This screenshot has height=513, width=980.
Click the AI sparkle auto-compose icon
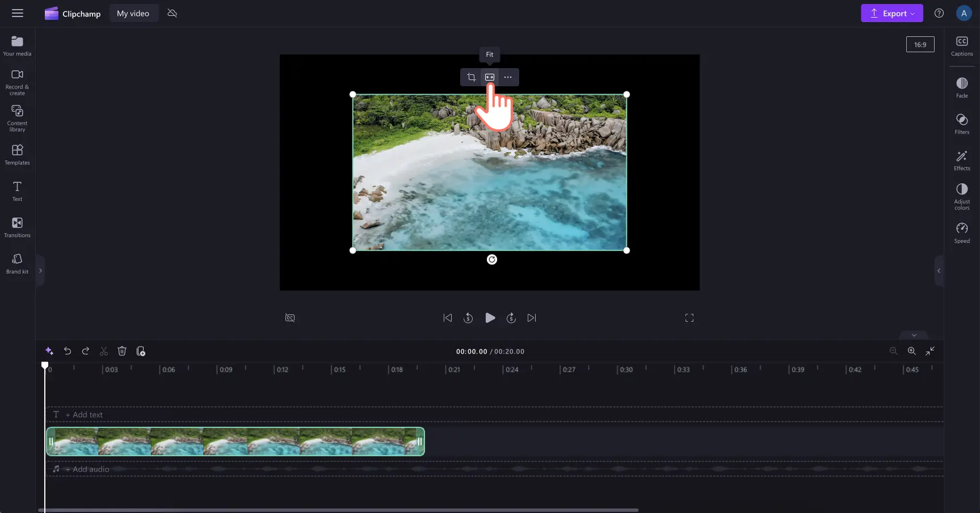coord(49,351)
